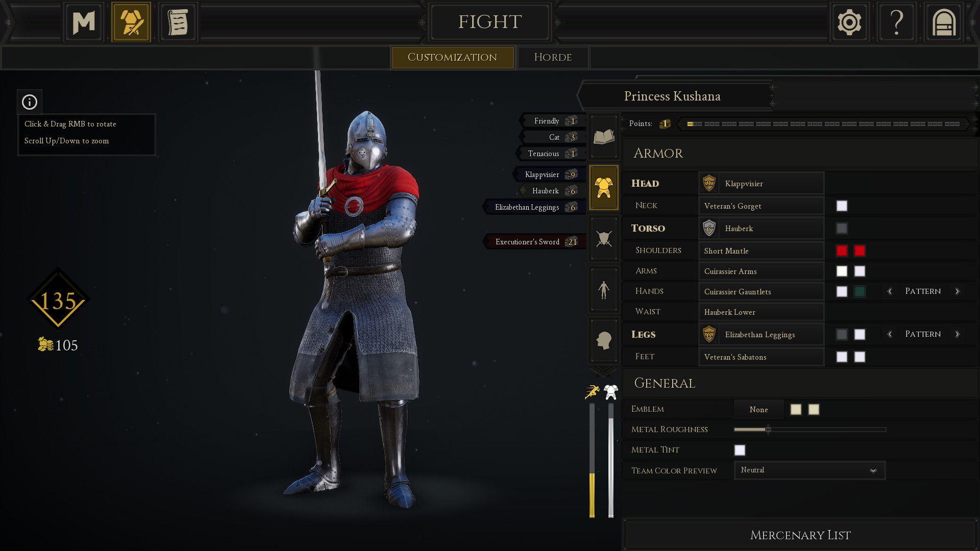Screen dimensions: 980x551
Task: Expand the Team Color Preview dropdown
Action: click(x=810, y=470)
